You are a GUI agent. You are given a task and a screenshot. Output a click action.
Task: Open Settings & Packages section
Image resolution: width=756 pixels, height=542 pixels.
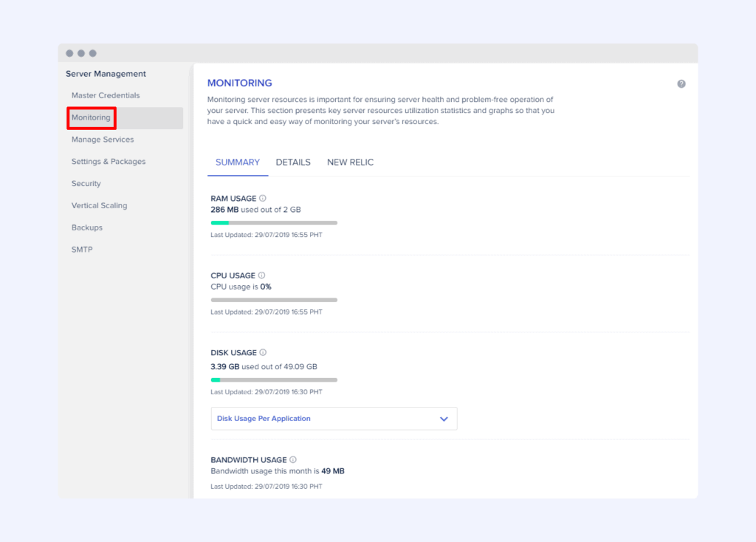pyautogui.click(x=109, y=162)
